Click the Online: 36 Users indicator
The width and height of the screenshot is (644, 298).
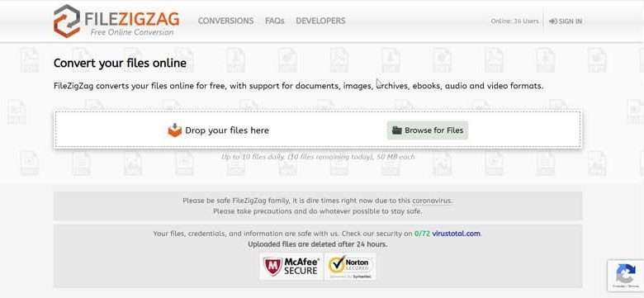click(514, 21)
